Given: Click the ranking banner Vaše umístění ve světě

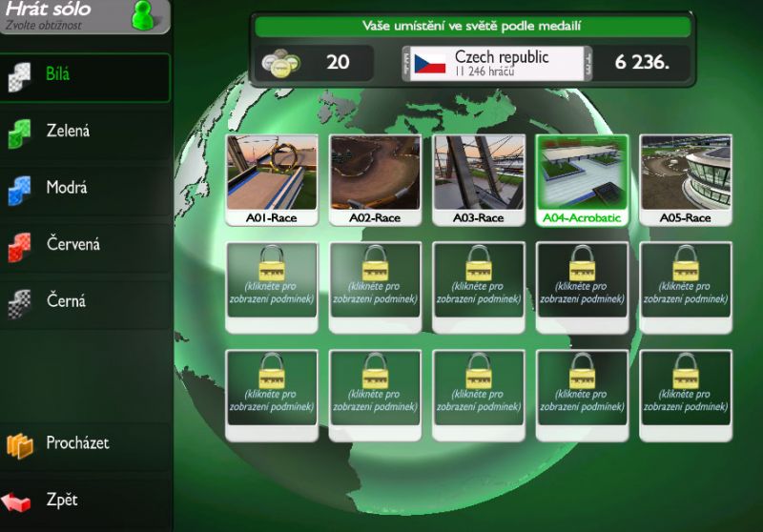Looking at the screenshot, I should click(472, 27).
